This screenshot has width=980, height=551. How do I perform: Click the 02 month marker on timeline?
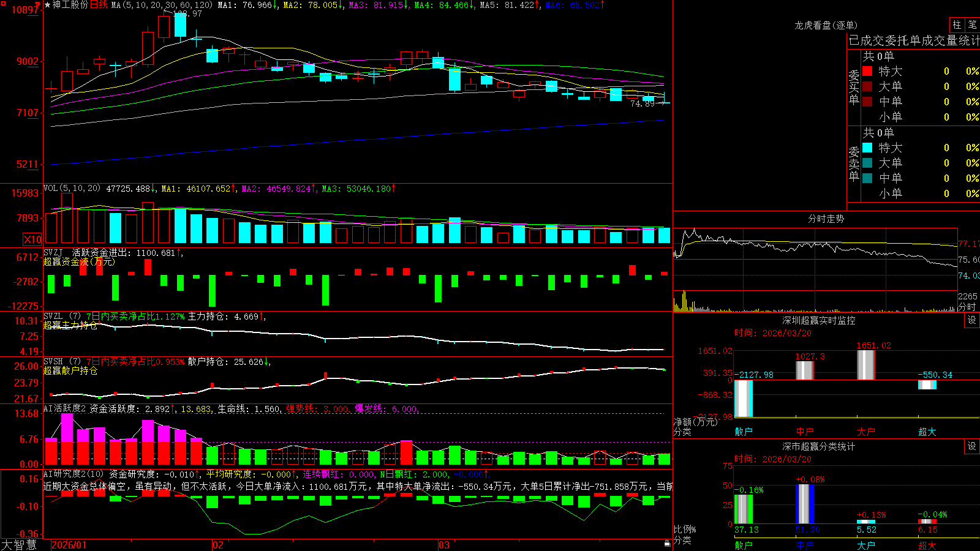[x=217, y=545]
